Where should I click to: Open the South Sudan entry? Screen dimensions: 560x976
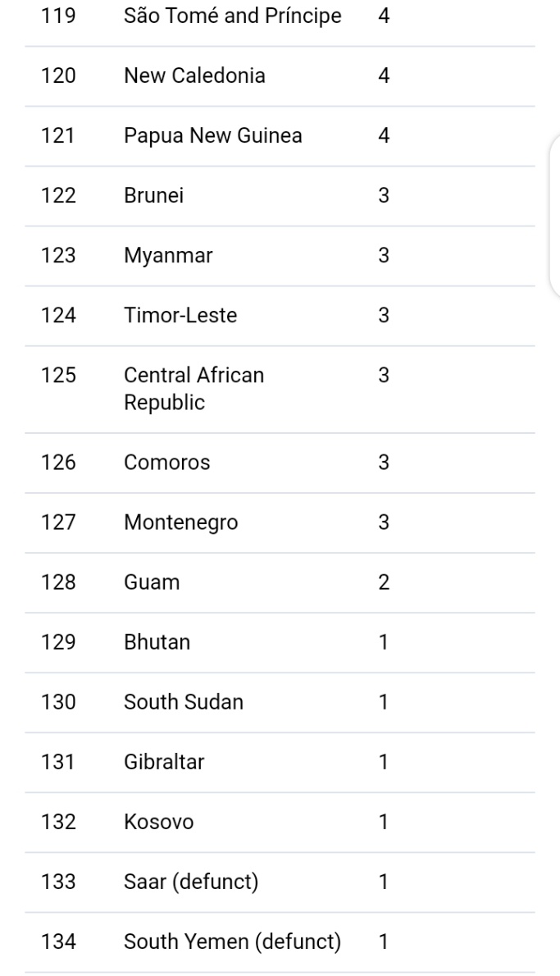[183, 702]
